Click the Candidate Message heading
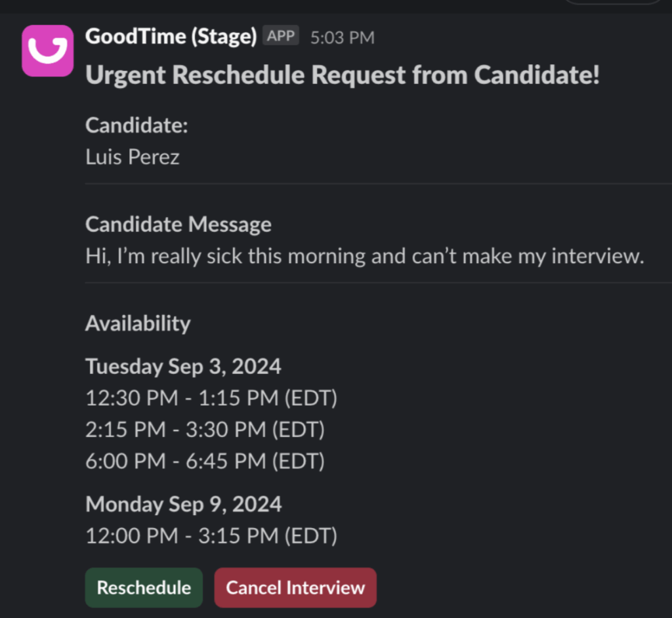This screenshot has width=672, height=618. (178, 224)
